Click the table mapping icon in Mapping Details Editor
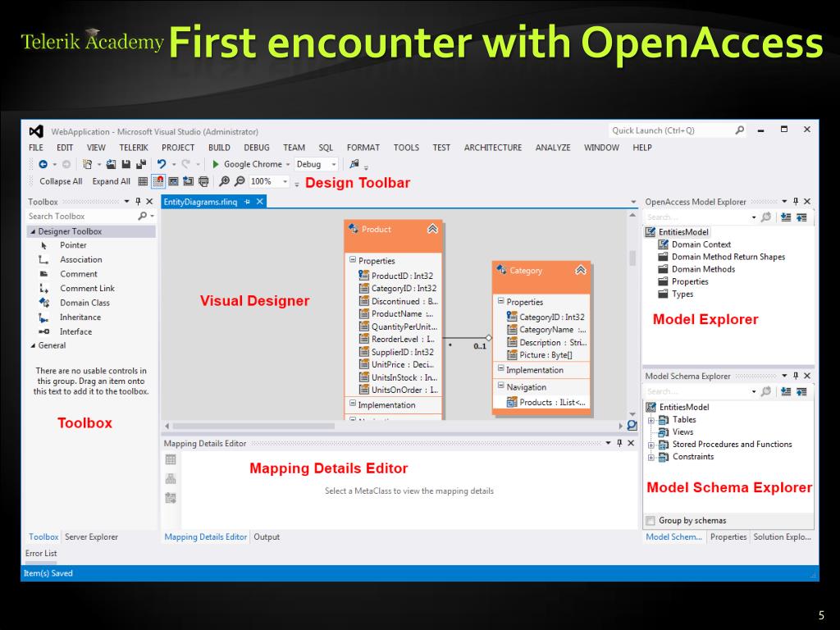The image size is (840, 630). (171, 459)
